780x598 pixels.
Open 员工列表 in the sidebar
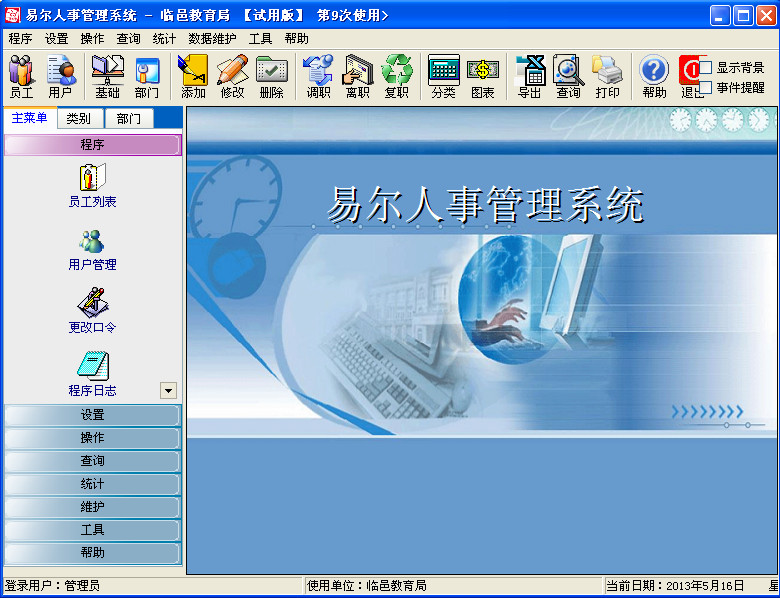coord(93,186)
